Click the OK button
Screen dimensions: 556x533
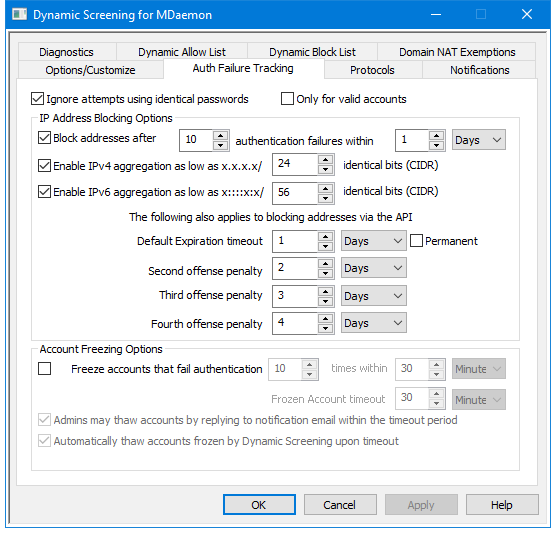(x=259, y=504)
